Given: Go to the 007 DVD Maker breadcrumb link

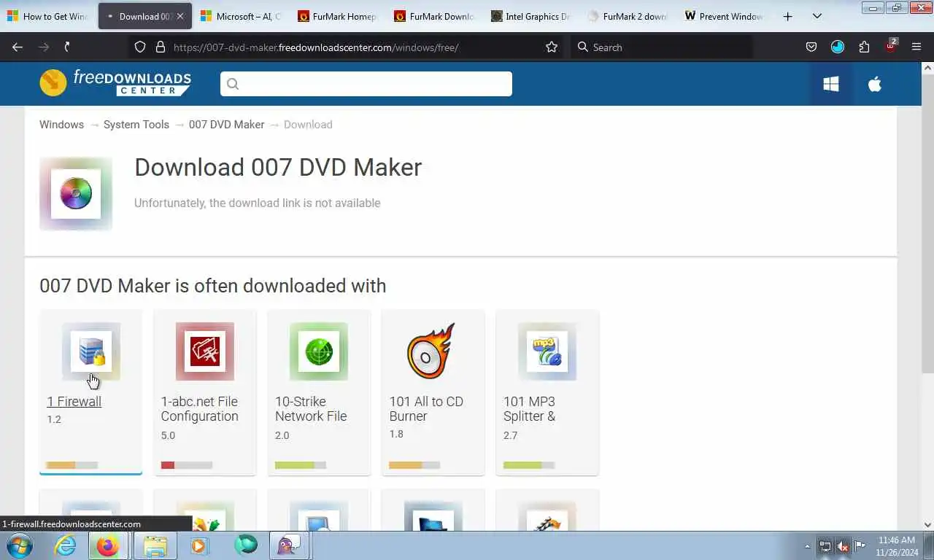Looking at the screenshot, I should click(226, 125).
